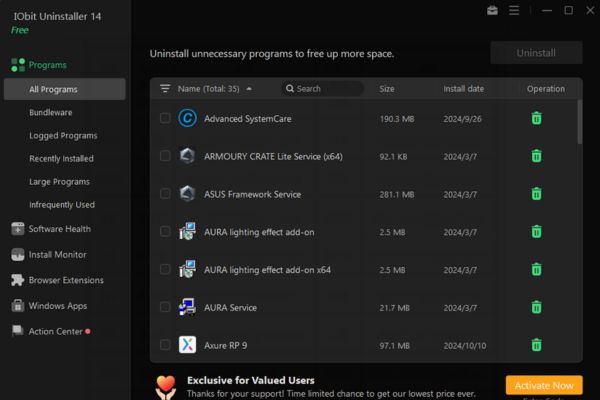Viewport: 600px width, 400px height.
Task: Select the Axure RP 9 checkbox
Action: [x=165, y=345]
